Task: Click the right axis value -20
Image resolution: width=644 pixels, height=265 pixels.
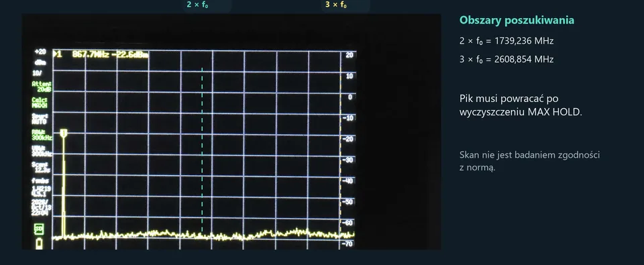Action: point(348,139)
